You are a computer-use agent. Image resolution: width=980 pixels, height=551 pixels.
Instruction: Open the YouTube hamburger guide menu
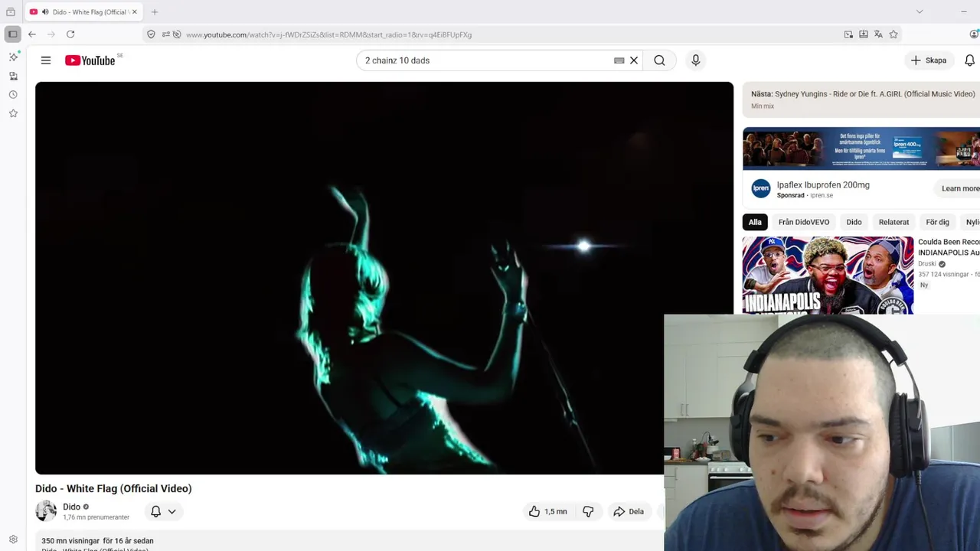(46, 60)
